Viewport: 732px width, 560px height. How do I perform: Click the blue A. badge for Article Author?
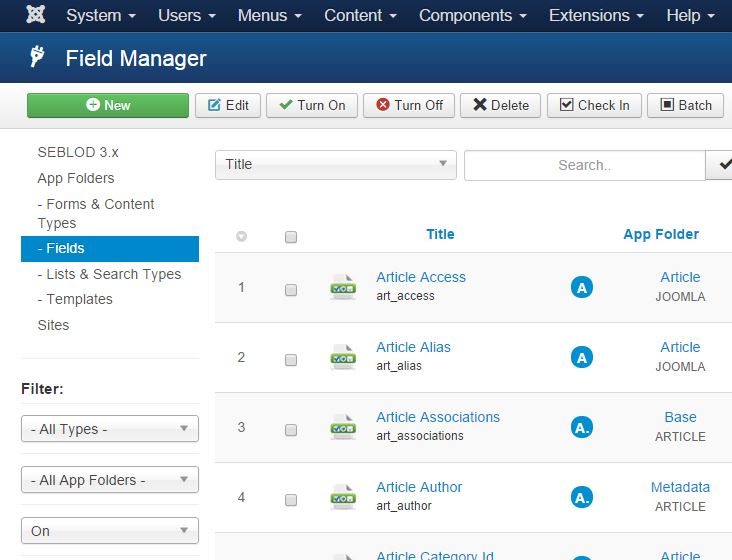(582, 497)
